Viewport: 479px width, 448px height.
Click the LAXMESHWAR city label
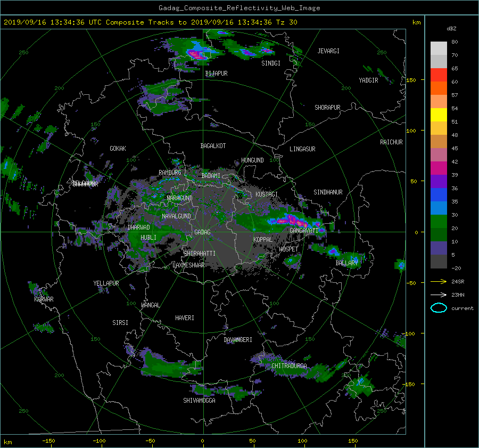point(188,265)
